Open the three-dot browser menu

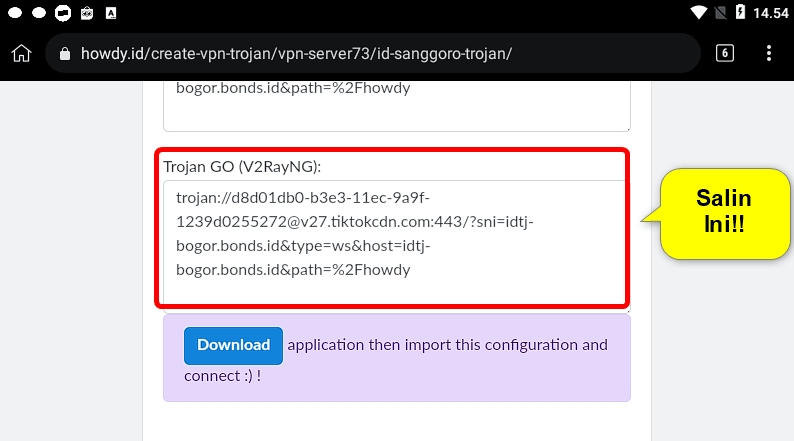pyautogui.click(x=769, y=53)
